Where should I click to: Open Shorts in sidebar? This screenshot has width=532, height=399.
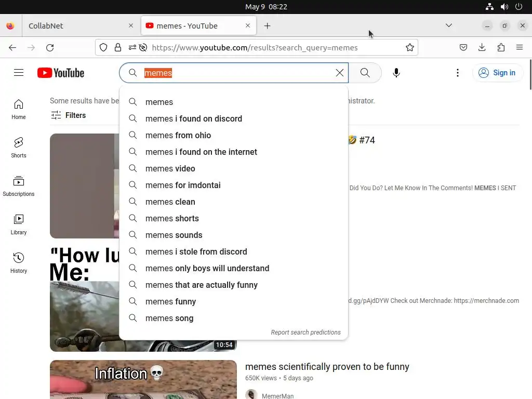pyautogui.click(x=19, y=148)
